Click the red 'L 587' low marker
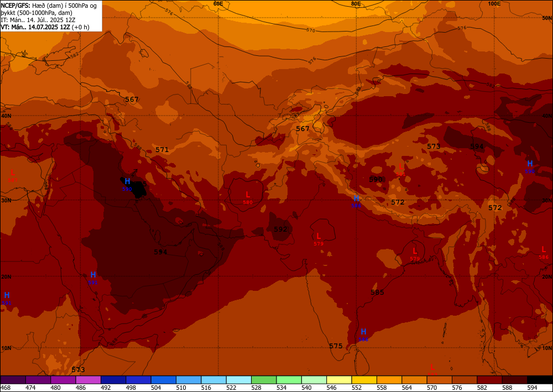This screenshot has width=553, height=392. point(13,176)
